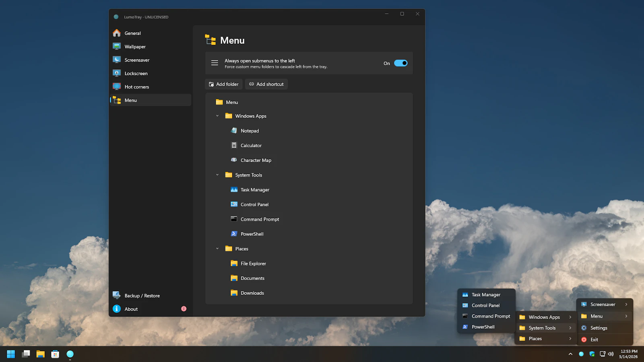Click the Windows Start button
The width and height of the screenshot is (644, 362).
coord(11,354)
